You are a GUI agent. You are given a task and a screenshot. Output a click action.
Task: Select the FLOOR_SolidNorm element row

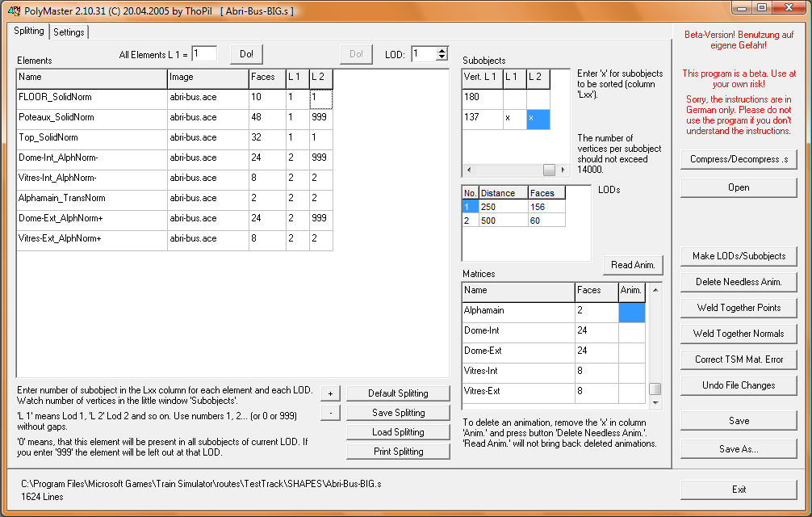(174, 98)
